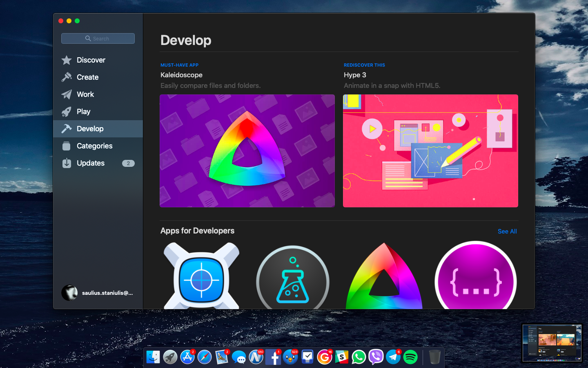
Task: Open the teal flask app icon
Action: 293,280
